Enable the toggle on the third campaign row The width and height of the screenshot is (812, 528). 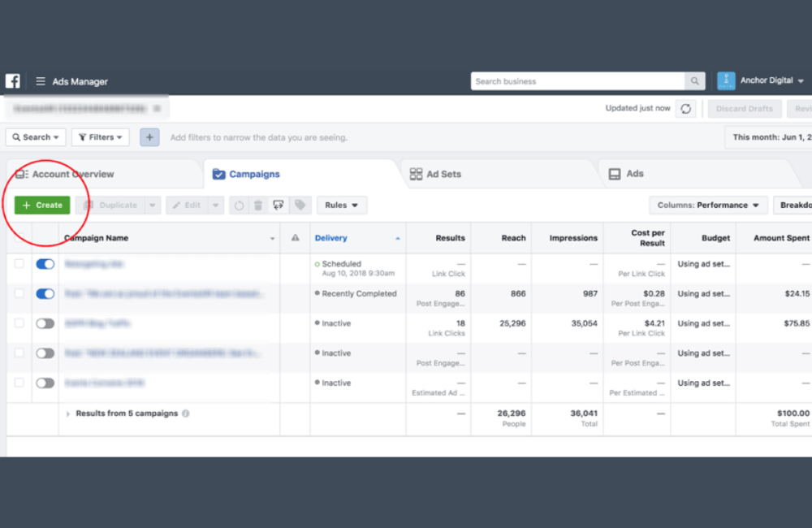45,322
